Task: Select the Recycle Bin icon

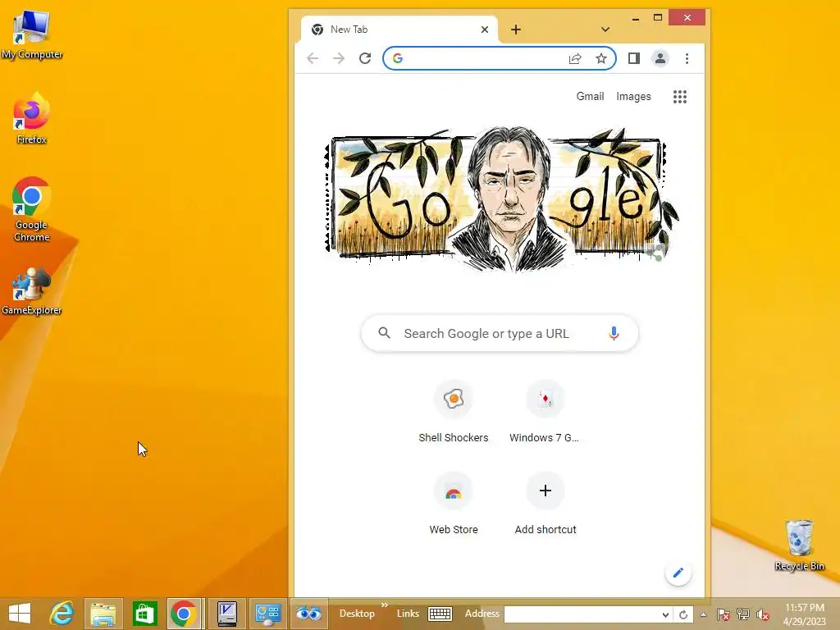Action: pos(799,545)
